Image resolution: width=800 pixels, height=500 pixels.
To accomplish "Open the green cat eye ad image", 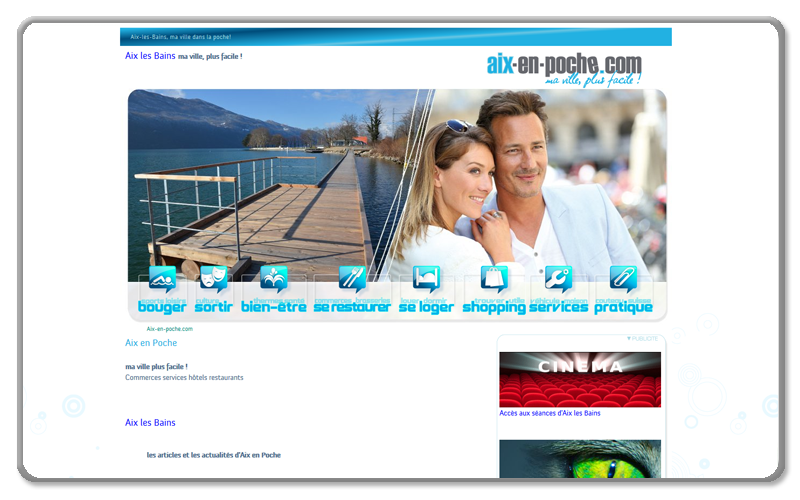I will click(580, 459).
